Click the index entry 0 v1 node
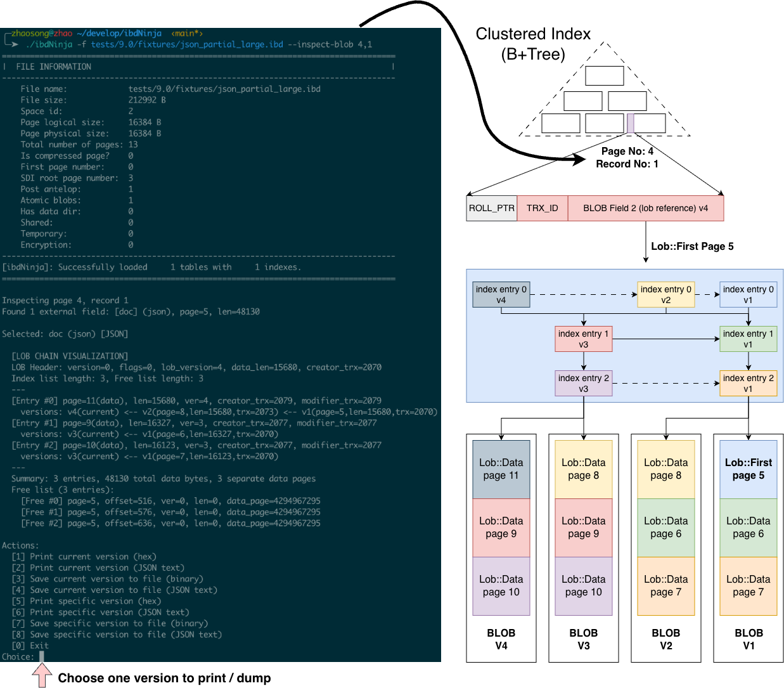 [748, 295]
